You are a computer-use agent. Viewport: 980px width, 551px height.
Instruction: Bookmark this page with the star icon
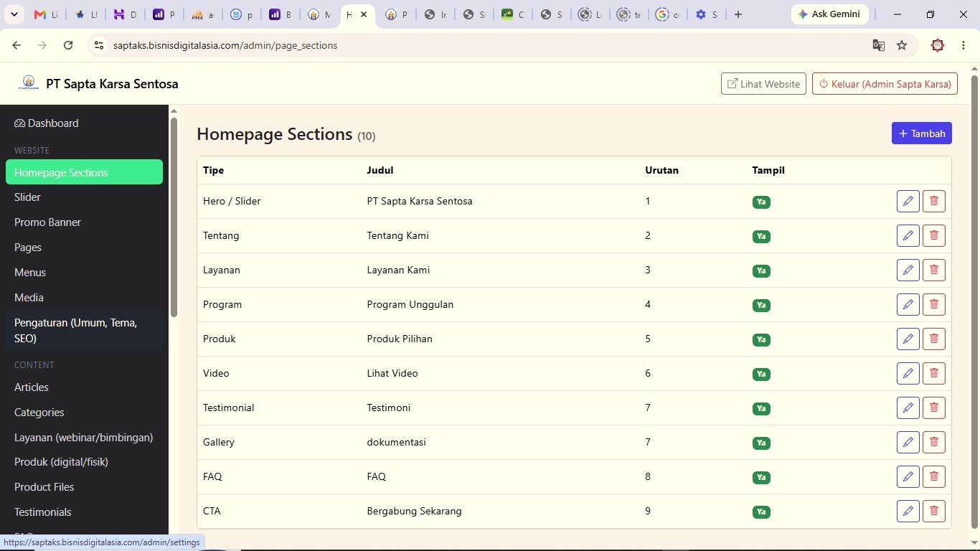pyautogui.click(x=902, y=45)
